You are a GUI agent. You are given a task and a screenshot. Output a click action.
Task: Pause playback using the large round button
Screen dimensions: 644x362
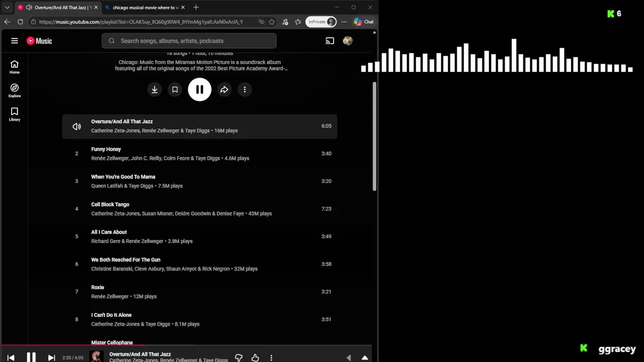click(x=200, y=89)
